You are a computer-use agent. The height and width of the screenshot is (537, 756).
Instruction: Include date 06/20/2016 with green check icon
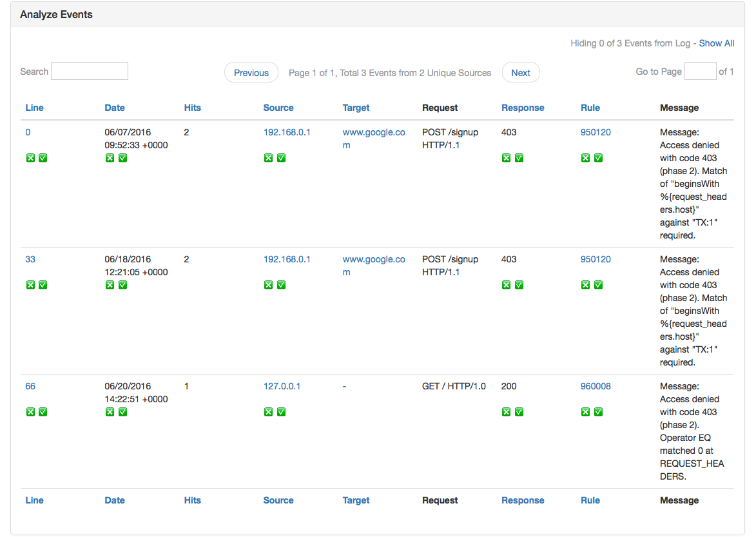(x=122, y=411)
